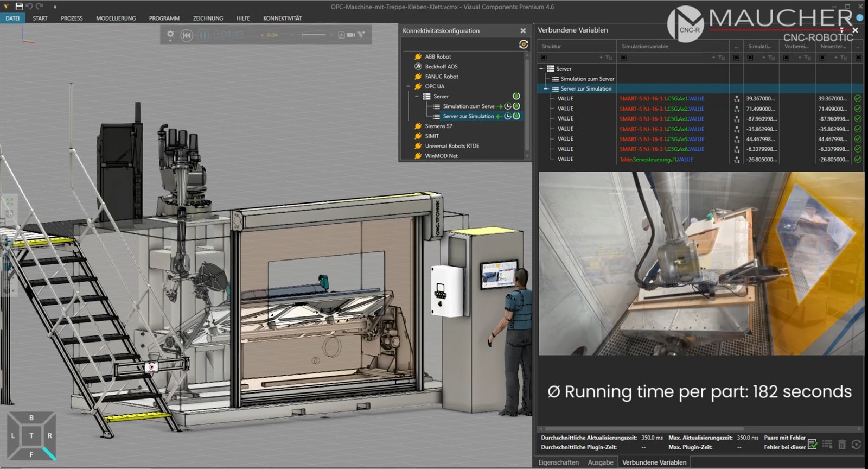Select Simulation zum Server variable group

pyautogui.click(x=468, y=106)
